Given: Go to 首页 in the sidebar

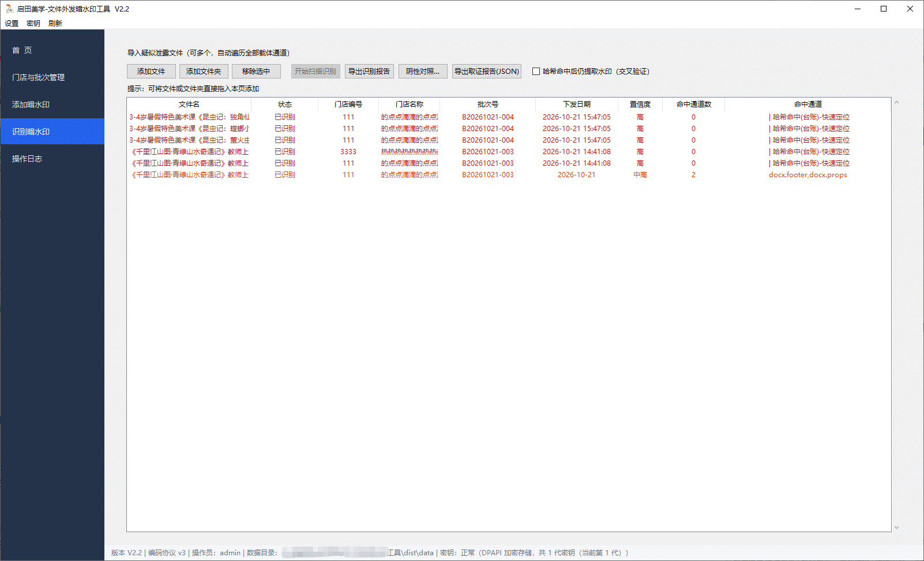Looking at the screenshot, I should tap(52, 50).
